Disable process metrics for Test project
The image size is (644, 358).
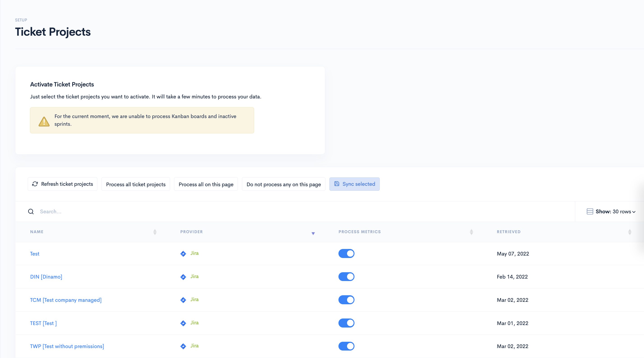click(346, 253)
